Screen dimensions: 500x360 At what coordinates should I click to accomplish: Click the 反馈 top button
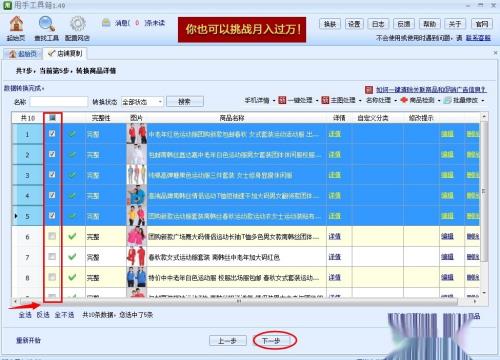click(404, 24)
